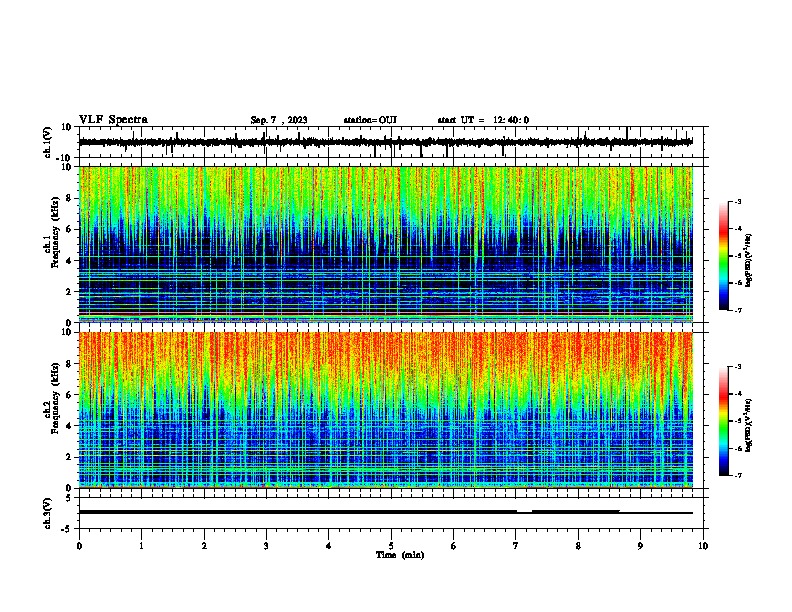Click the "8" kHz tick on ch.1 frequency axis

point(69,198)
